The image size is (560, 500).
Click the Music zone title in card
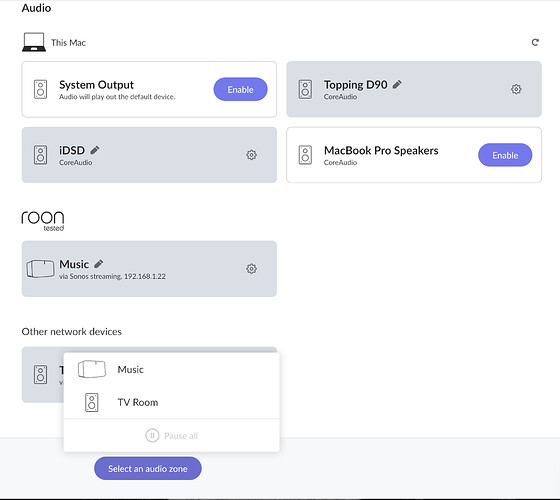pyautogui.click(x=74, y=264)
